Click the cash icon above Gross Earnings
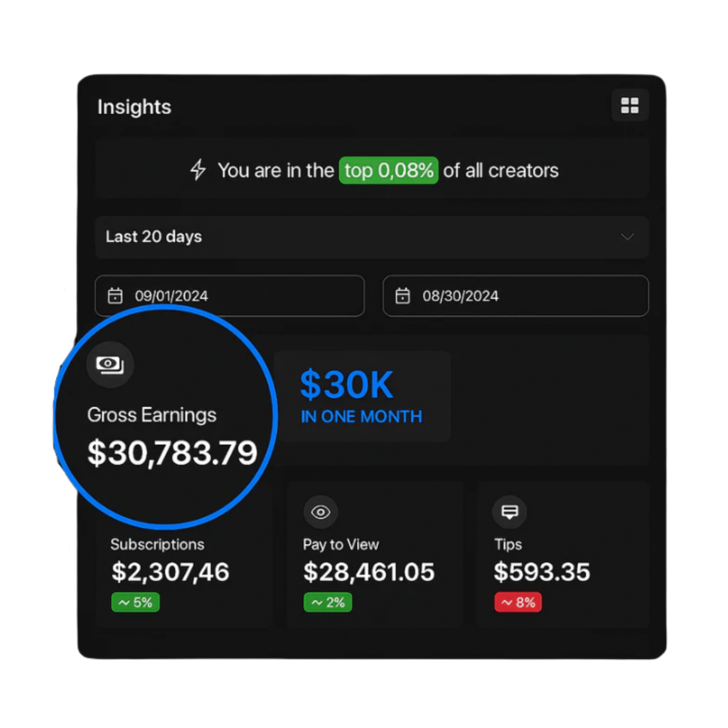Image resolution: width=728 pixels, height=728 pixels. 110,364
